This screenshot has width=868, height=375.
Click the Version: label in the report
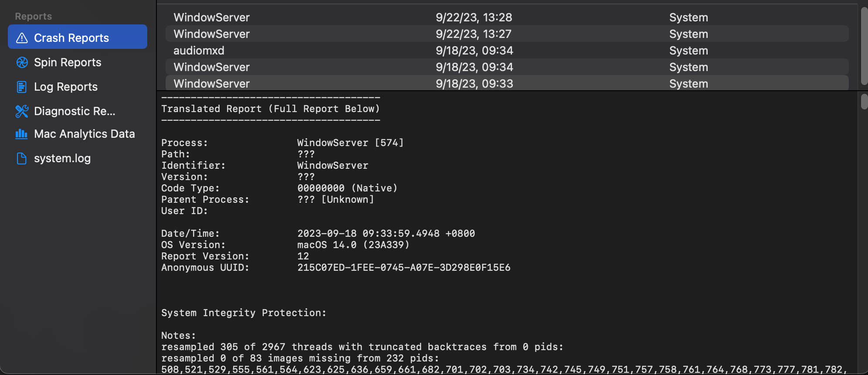pyautogui.click(x=184, y=177)
